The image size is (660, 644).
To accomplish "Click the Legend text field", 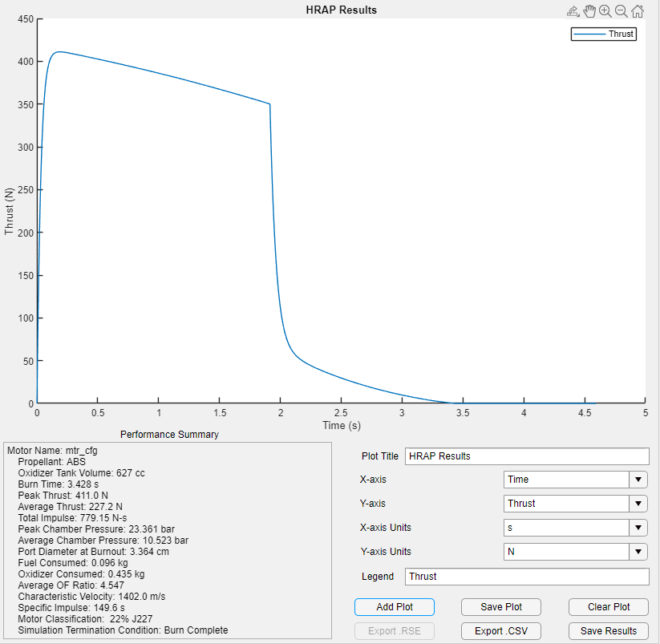I will (526, 576).
